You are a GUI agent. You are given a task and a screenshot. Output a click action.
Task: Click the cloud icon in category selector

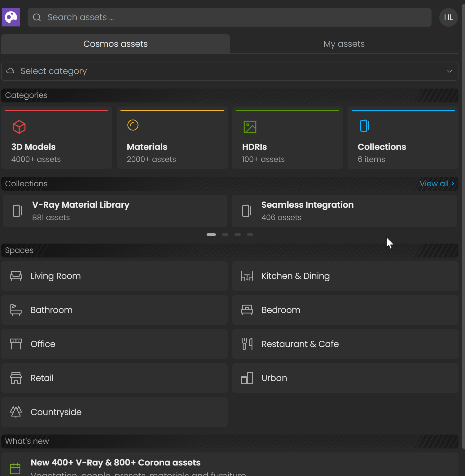point(11,71)
